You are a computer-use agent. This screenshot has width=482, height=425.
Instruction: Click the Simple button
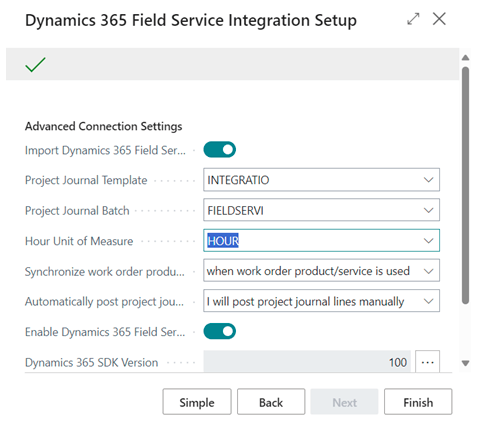point(197,402)
